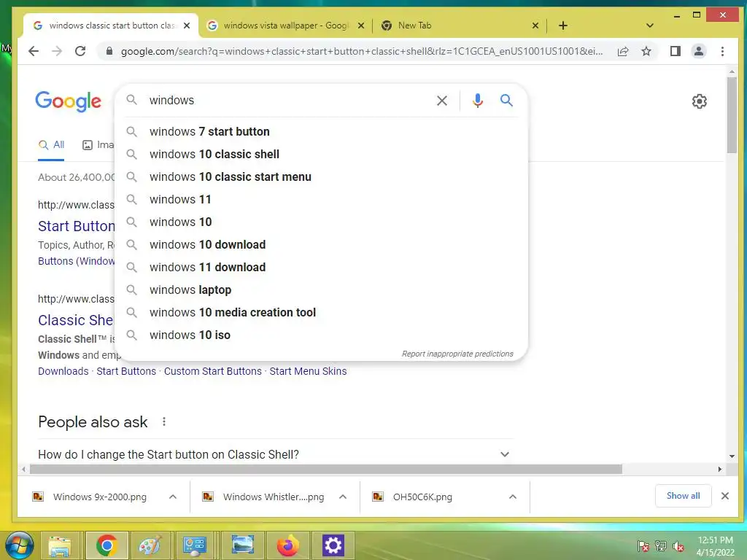The width and height of the screenshot is (747, 560).
Task: Click the vertical page scrollbar thumb
Action: click(x=732, y=115)
